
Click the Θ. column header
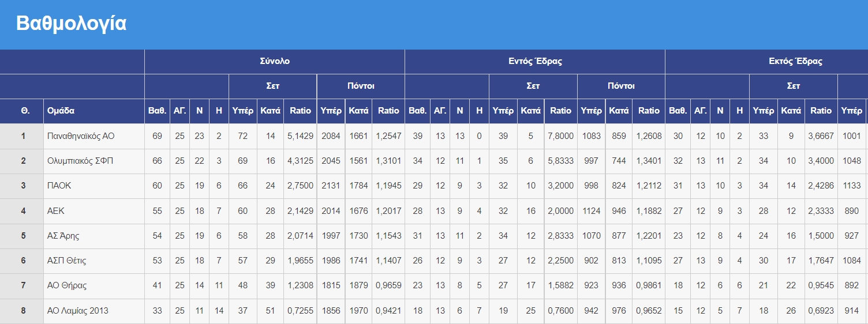25,111
